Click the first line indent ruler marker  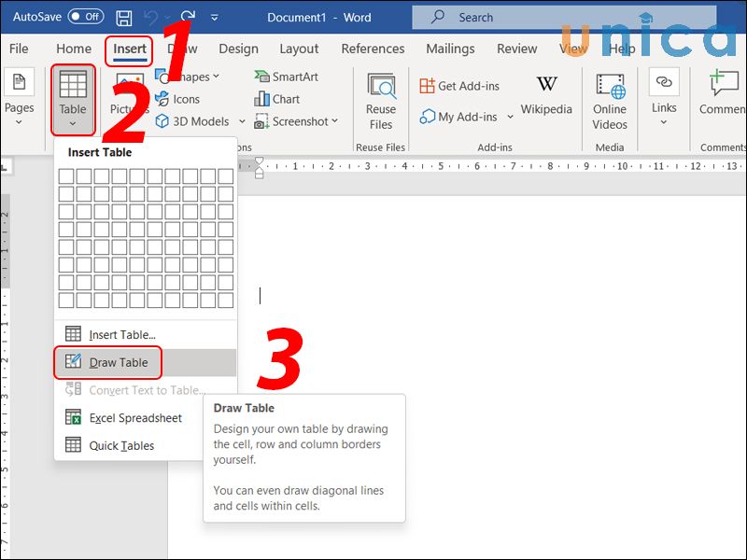click(259, 161)
